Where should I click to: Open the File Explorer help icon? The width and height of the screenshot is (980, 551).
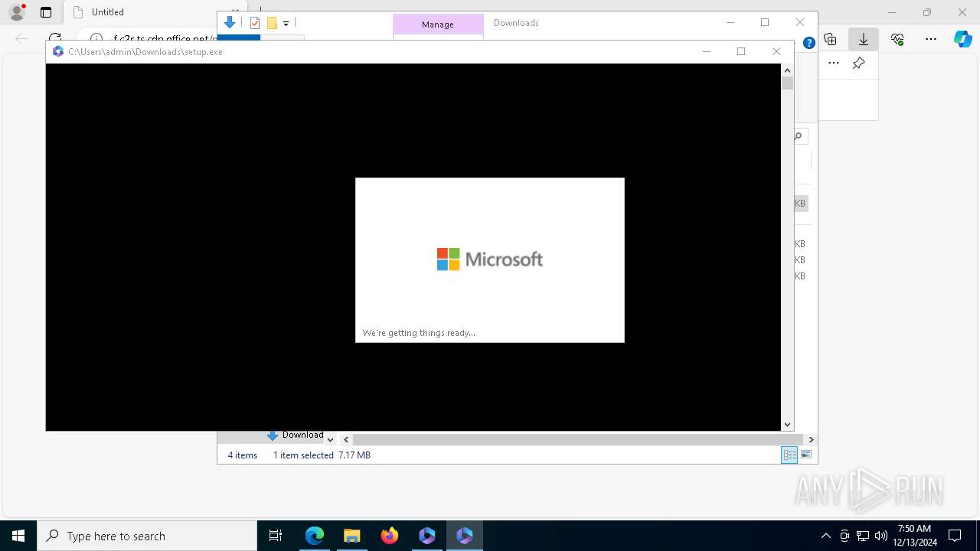point(808,43)
